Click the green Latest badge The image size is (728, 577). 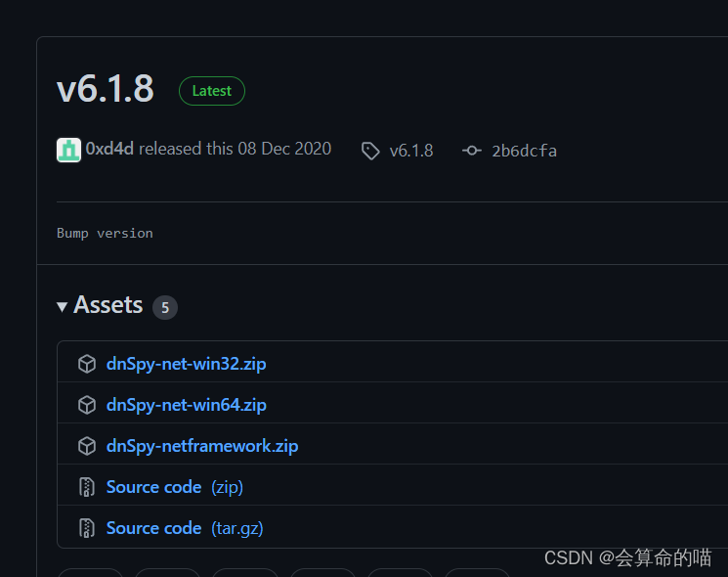click(x=212, y=91)
